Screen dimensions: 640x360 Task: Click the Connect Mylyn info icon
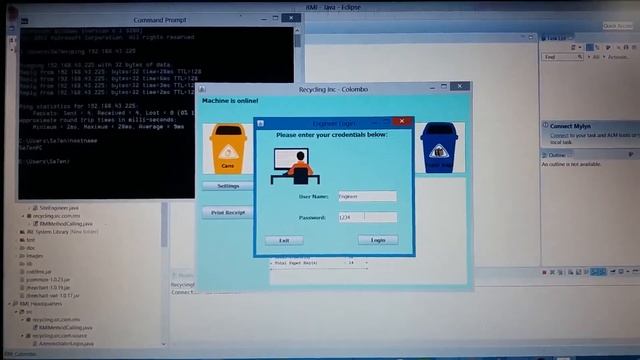pos(545,125)
